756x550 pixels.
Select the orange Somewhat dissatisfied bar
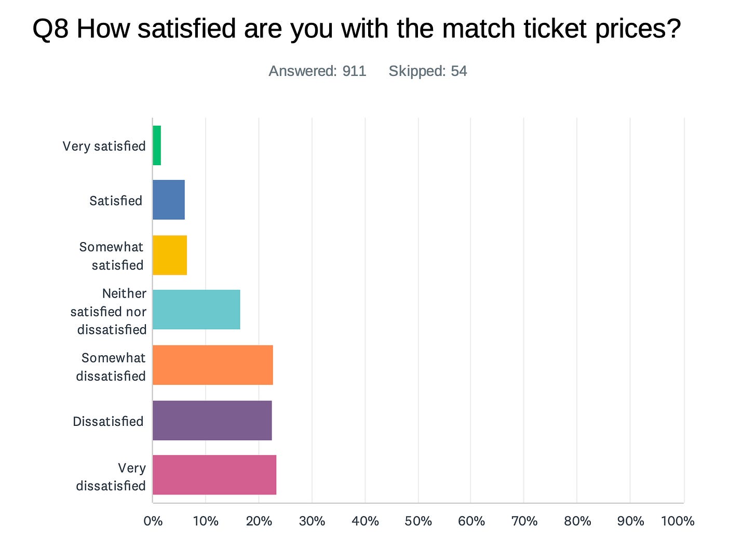(x=213, y=365)
